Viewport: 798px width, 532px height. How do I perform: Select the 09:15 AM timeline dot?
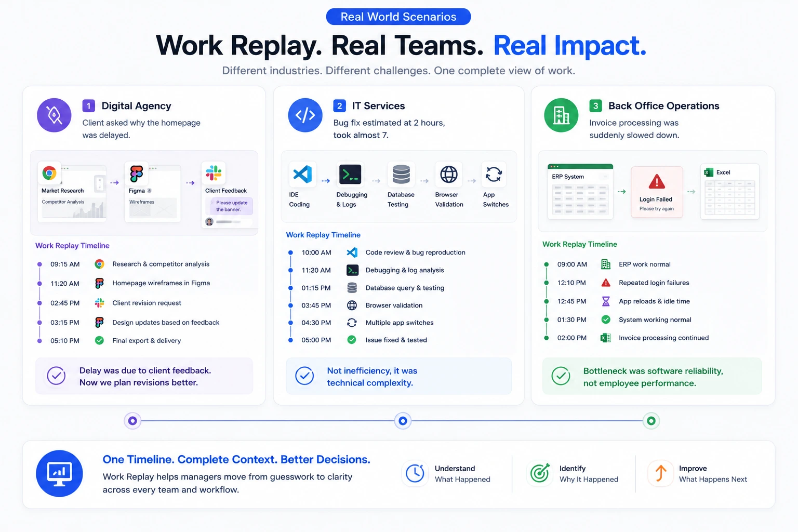point(39,264)
